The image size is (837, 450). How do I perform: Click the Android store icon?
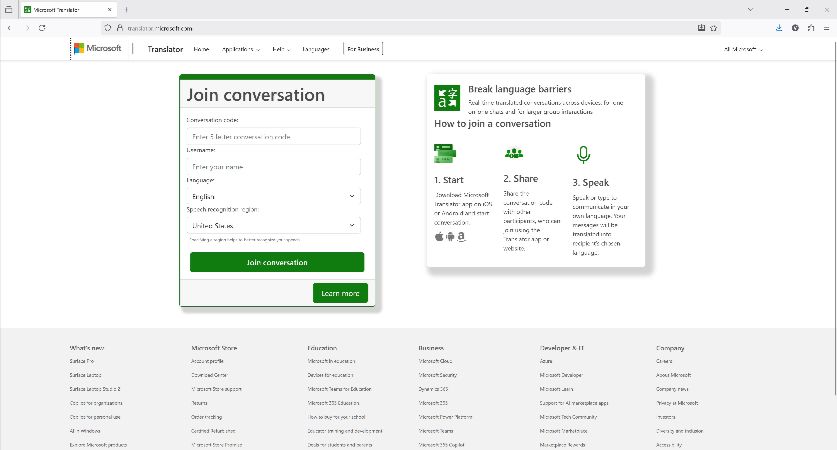tap(450, 236)
